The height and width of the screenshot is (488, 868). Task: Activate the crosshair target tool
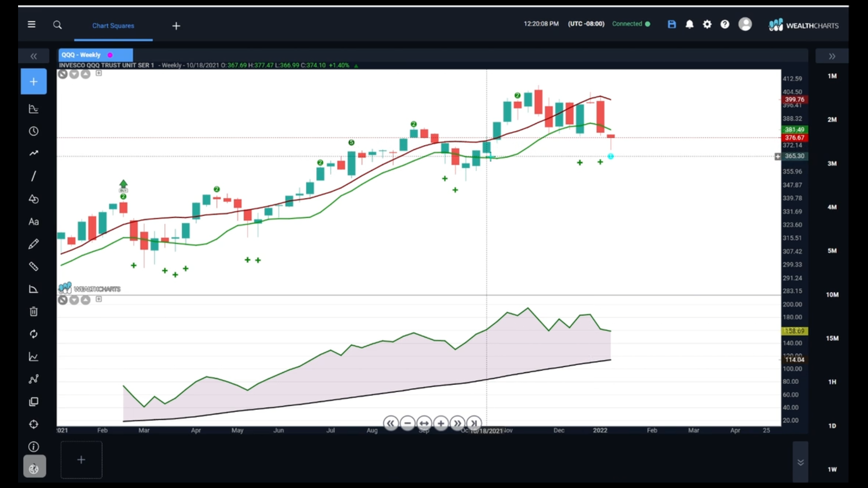(33, 424)
